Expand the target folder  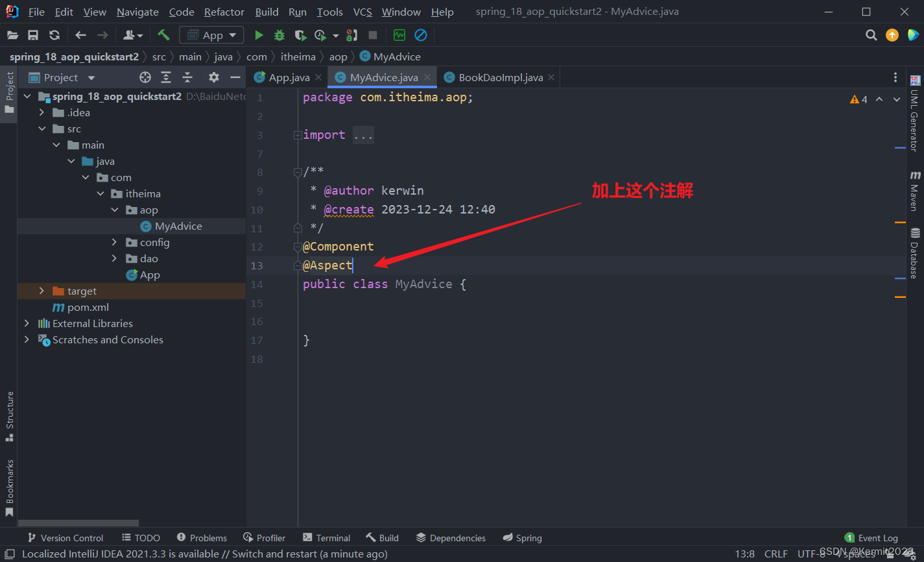(x=42, y=291)
